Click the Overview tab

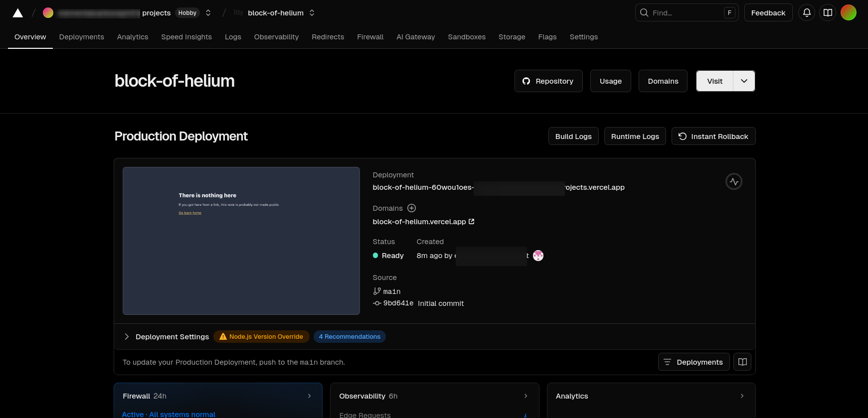(x=30, y=37)
